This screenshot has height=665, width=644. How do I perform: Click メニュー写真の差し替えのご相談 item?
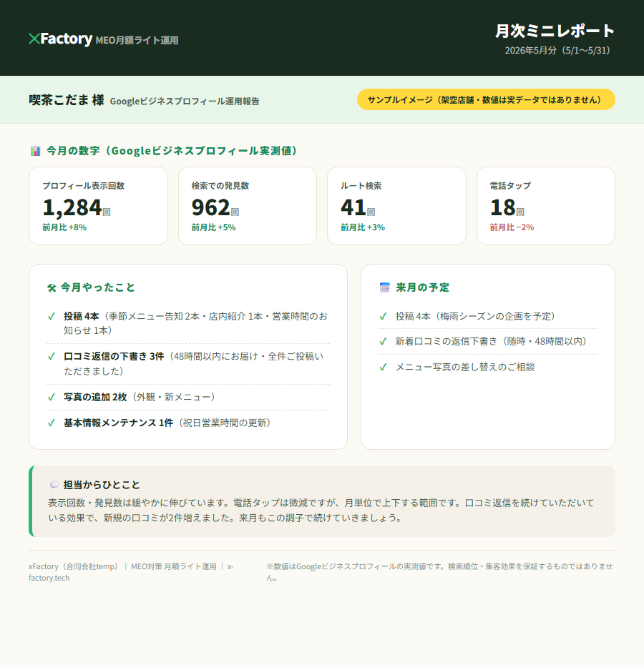[x=465, y=368]
